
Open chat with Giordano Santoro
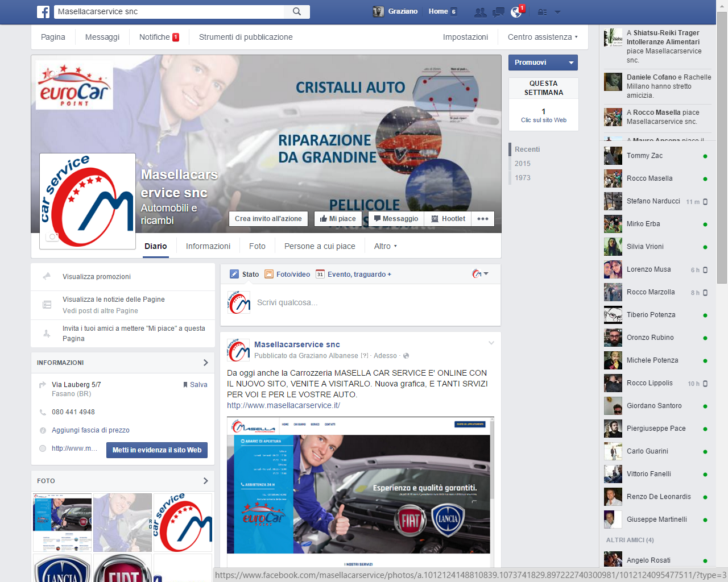[x=656, y=406]
